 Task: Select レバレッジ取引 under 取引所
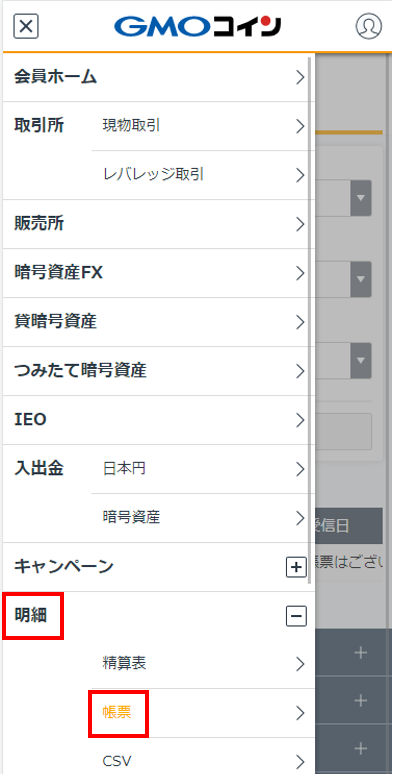click(202, 175)
